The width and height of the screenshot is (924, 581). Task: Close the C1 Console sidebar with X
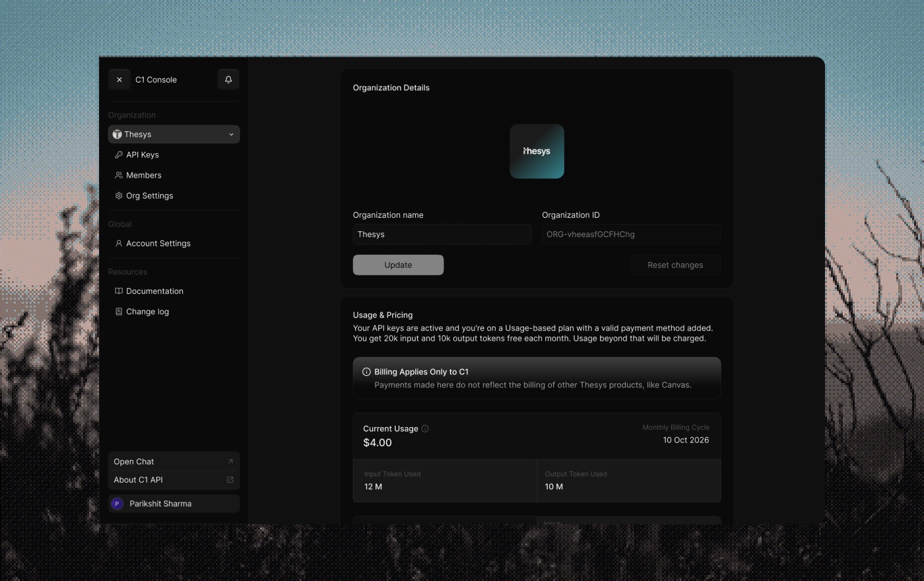(x=119, y=80)
